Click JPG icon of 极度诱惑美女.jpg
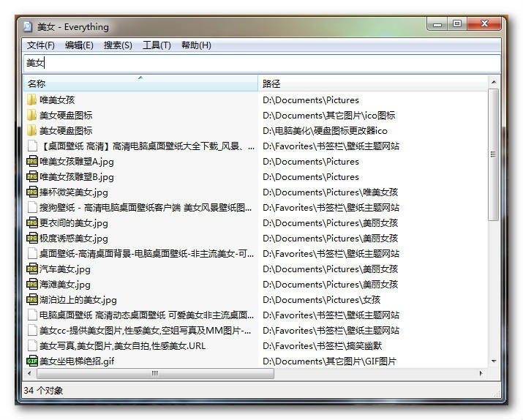This screenshot has width=523, height=420. (x=32, y=238)
